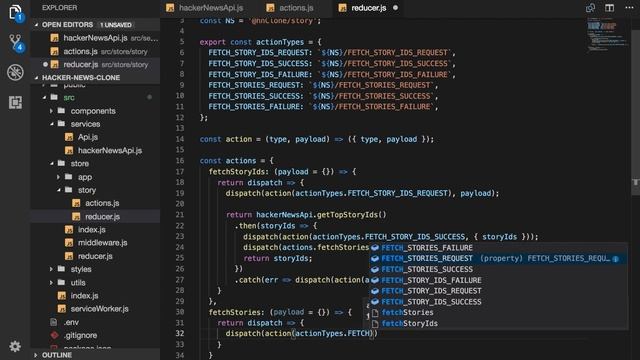Screen dimensions: 640x360
Task: Click line number 32 in gutter
Action: tap(180, 333)
